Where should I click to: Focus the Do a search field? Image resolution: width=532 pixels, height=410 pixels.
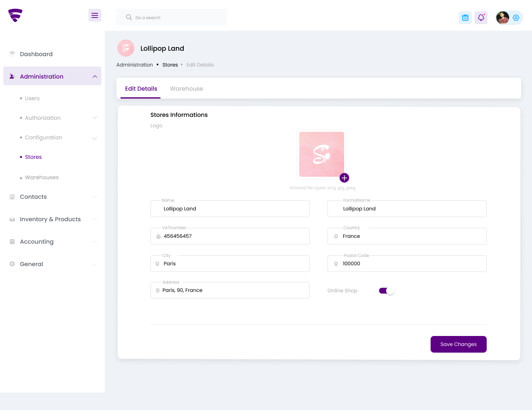(172, 17)
